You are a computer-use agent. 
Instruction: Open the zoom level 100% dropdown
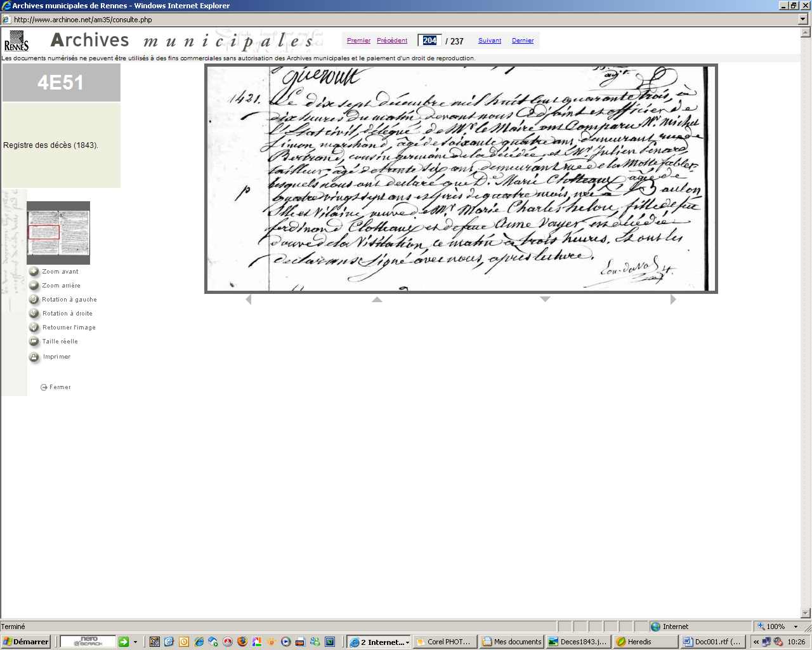coord(796,627)
